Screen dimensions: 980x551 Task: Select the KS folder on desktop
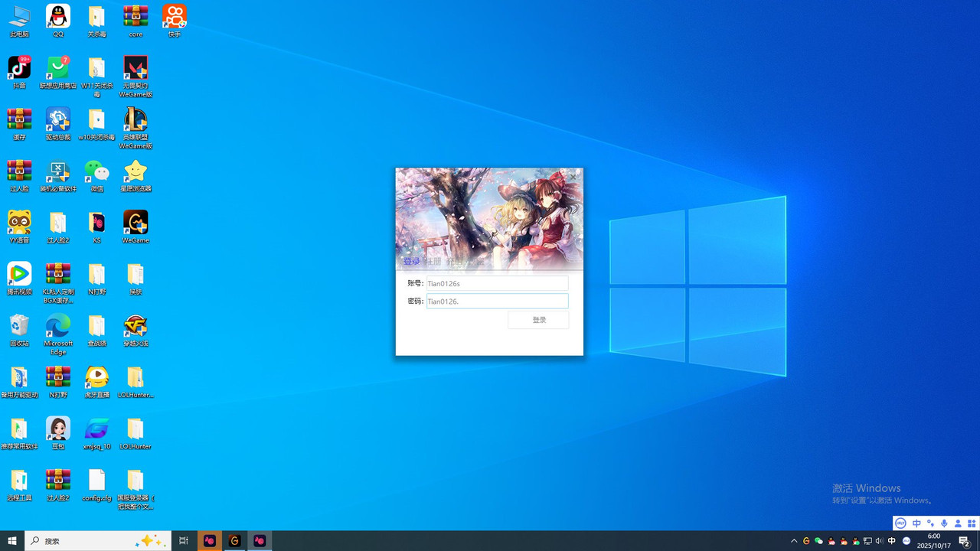point(96,227)
